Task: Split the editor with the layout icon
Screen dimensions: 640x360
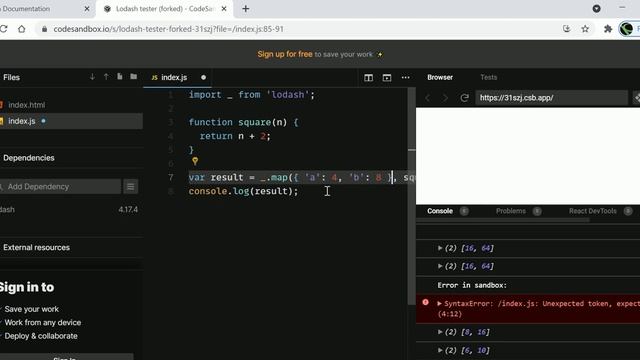Action: (369, 78)
